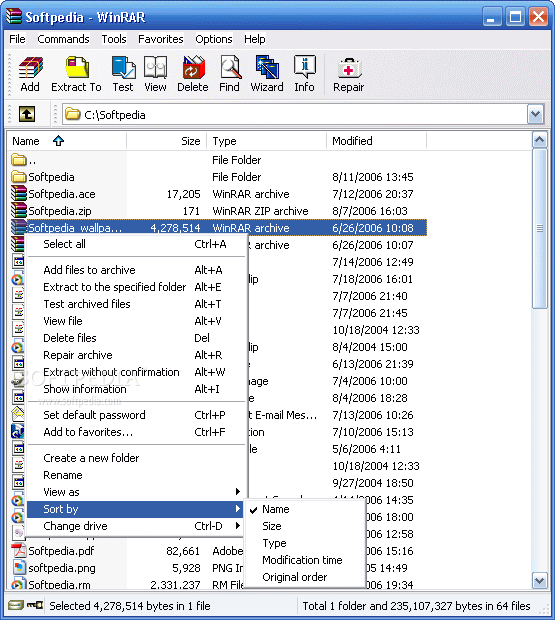This screenshot has width=555, height=620.
Task: Sort by Size in submenu
Action: 304,526
